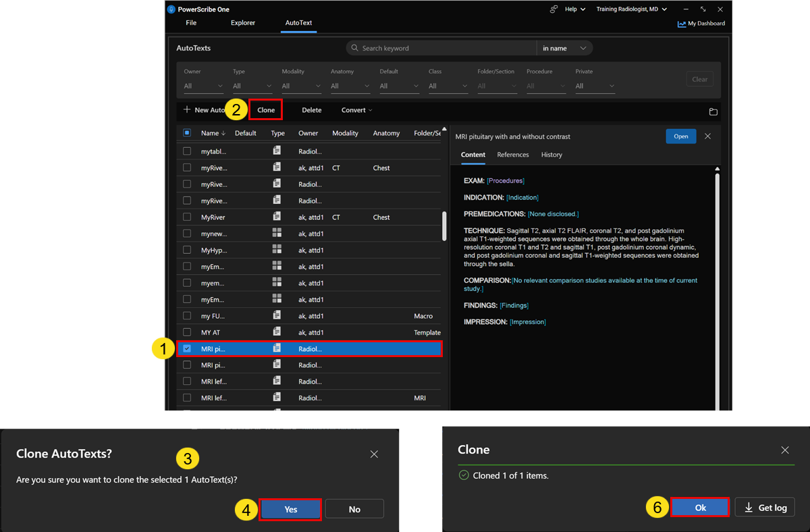Open the Training Radiologist, MD user menu
Viewport: 810px width, 532px height.
click(632, 9)
